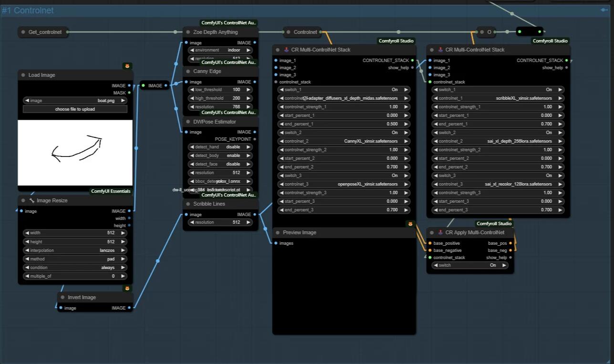The image size is (614, 364).
Task: Click the Comfyroll Studio badge above CR Apply Multi-ControlNet
Action: click(x=494, y=224)
